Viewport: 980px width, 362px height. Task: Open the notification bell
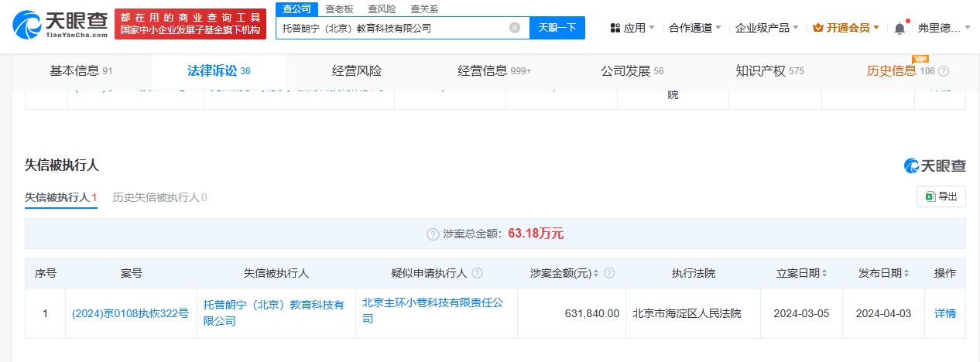point(899,28)
